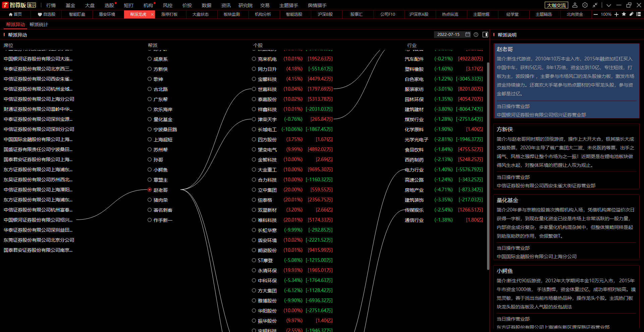
Task: Open the 涨停打板 tab
Action: tap(169, 14)
